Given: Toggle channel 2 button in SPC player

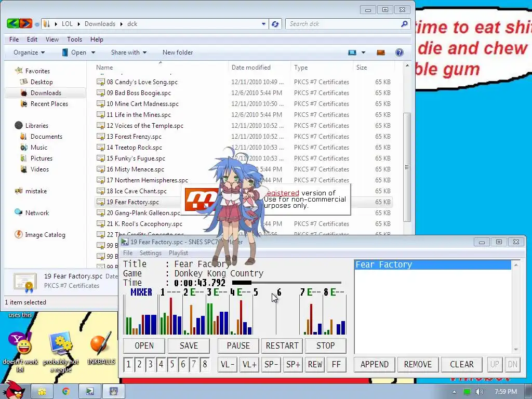Looking at the screenshot, I should pyautogui.click(x=139, y=364).
